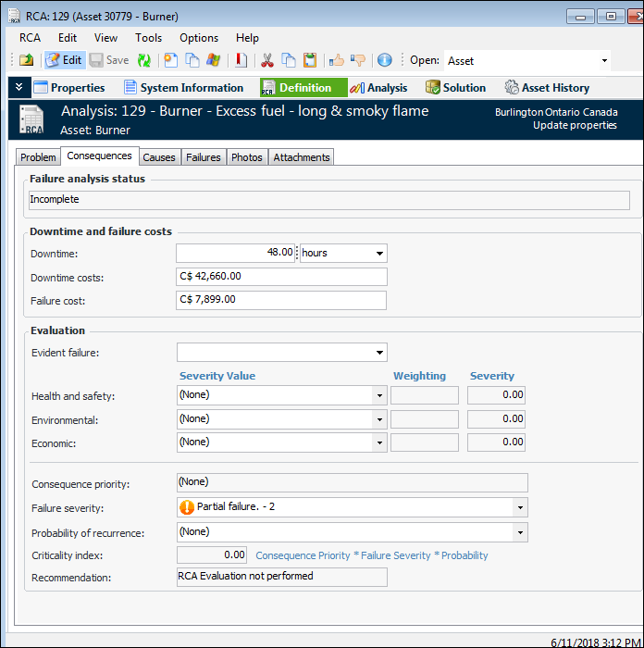Click the Downtime costs input field
This screenshot has height=648, width=644.
pyautogui.click(x=281, y=277)
